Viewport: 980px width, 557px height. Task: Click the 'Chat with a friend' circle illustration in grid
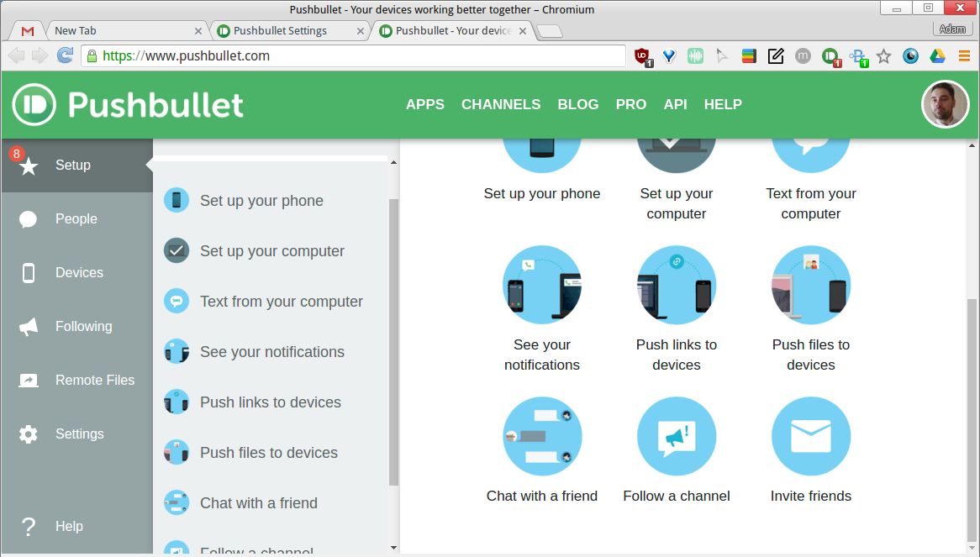tap(542, 436)
